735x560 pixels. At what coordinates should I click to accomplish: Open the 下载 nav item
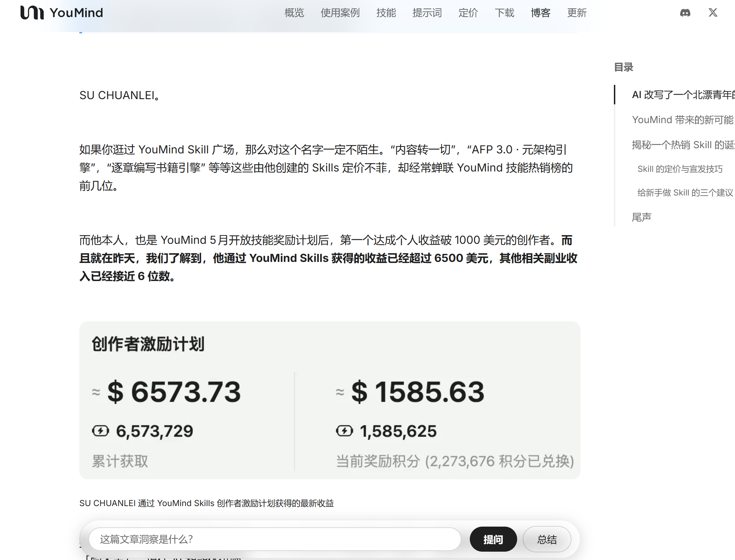coord(504,13)
